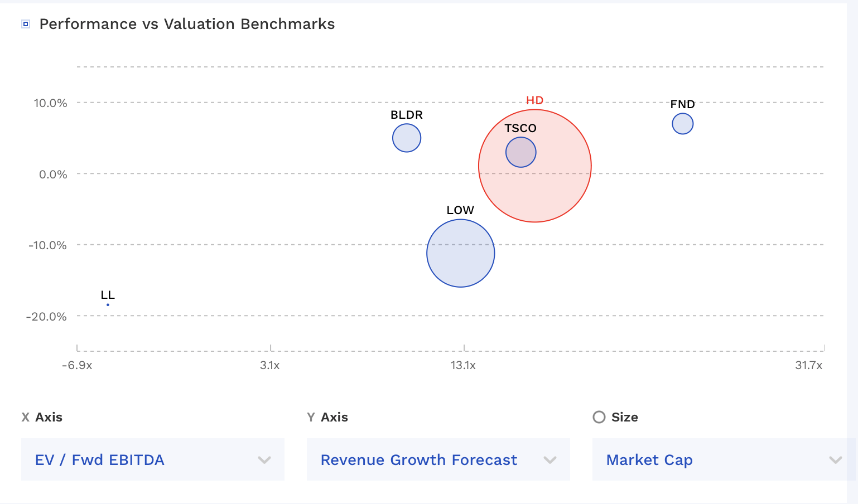This screenshot has width=858, height=504.
Task: Expand the chevron on the EV / Fwd EBITDA selector
Action: tap(264, 460)
